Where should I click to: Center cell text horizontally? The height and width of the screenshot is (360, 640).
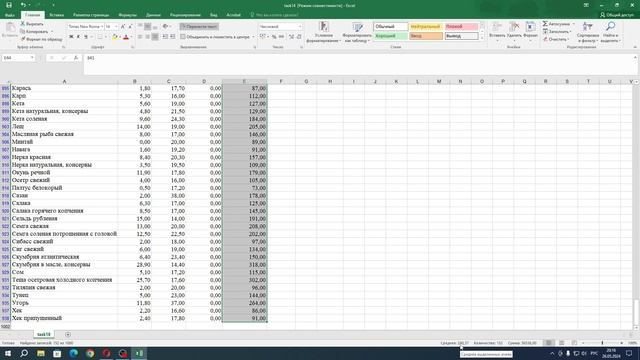pos(147,37)
